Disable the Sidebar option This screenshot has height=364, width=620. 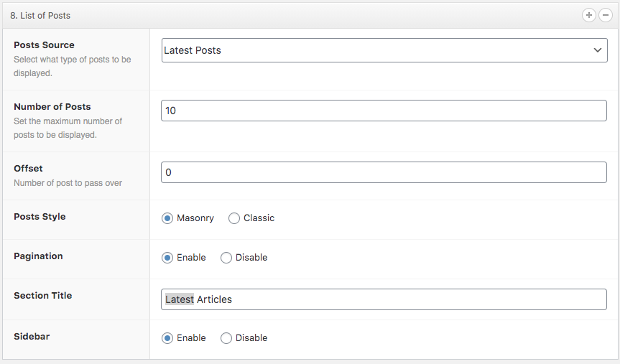226,338
